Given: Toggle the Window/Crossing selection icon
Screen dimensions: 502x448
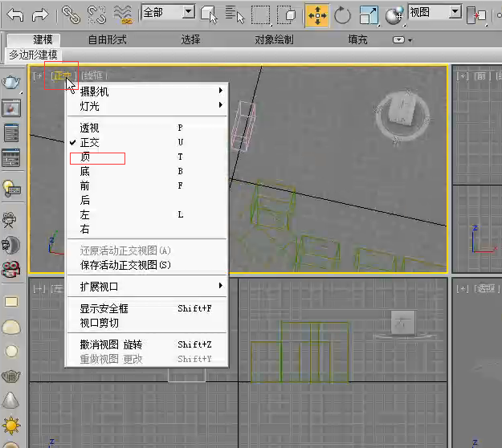Looking at the screenshot, I should (x=286, y=14).
